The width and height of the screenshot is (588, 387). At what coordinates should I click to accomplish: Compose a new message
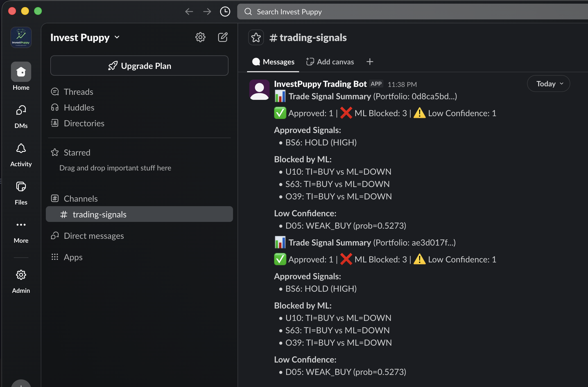point(223,37)
